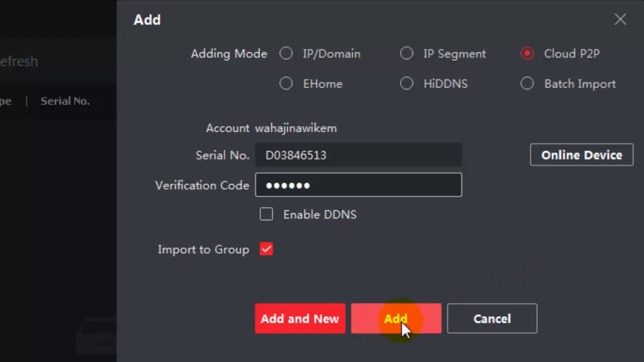Uncheck the Import to Group checkbox
This screenshot has height=362, width=644.
pyautogui.click(x=266, y=249)
